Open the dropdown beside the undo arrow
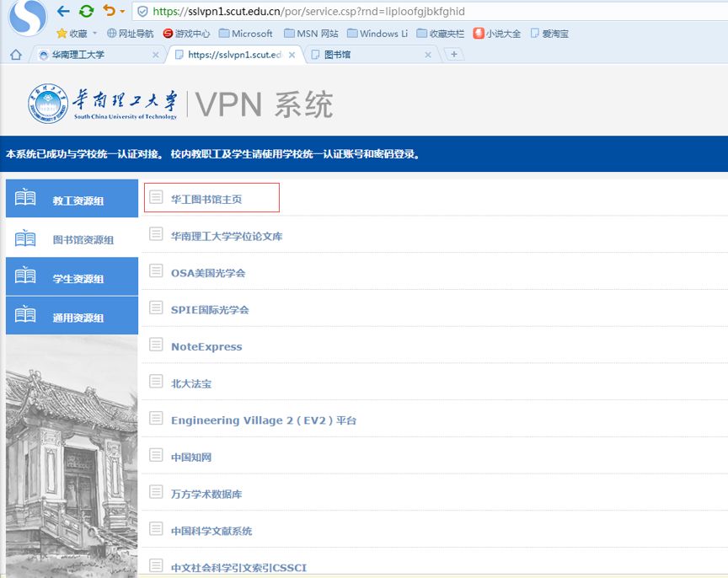728x578 pixels. [122, 11]
